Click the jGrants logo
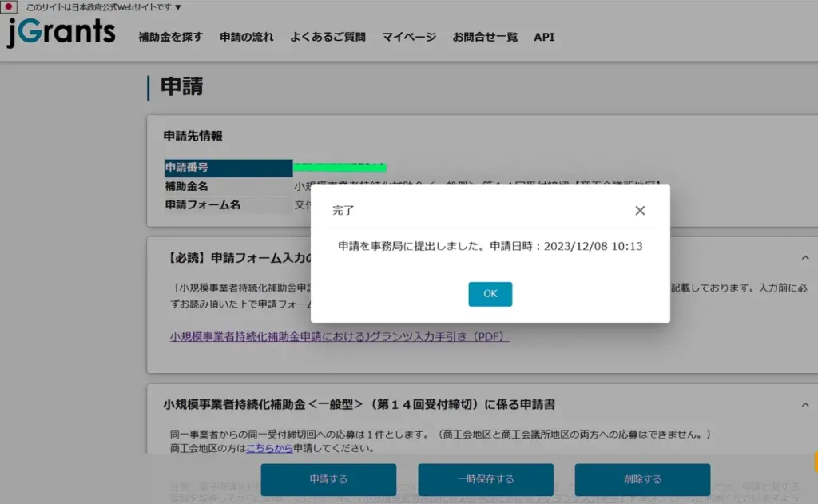This screenshot has height=504, width=818. click(62, 33)
